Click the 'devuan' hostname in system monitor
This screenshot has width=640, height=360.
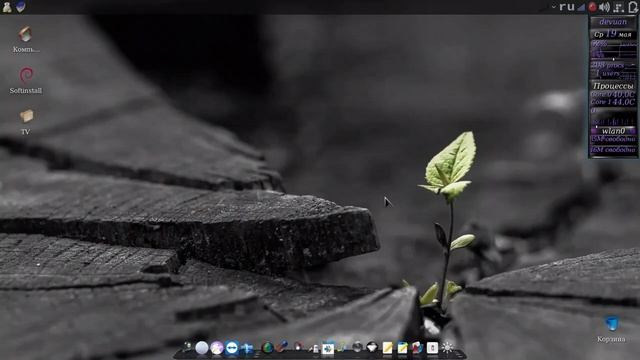click(613, 22)
